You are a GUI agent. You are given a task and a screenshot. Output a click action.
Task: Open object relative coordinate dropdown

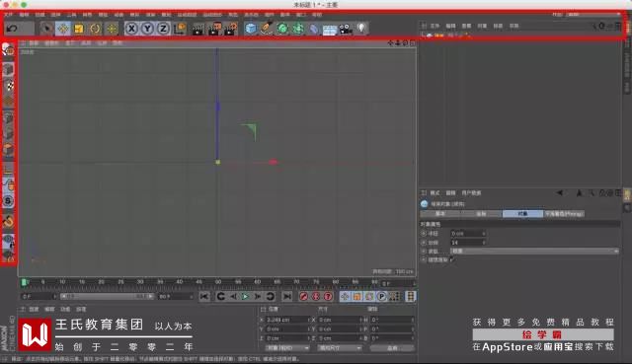(287, 348)
